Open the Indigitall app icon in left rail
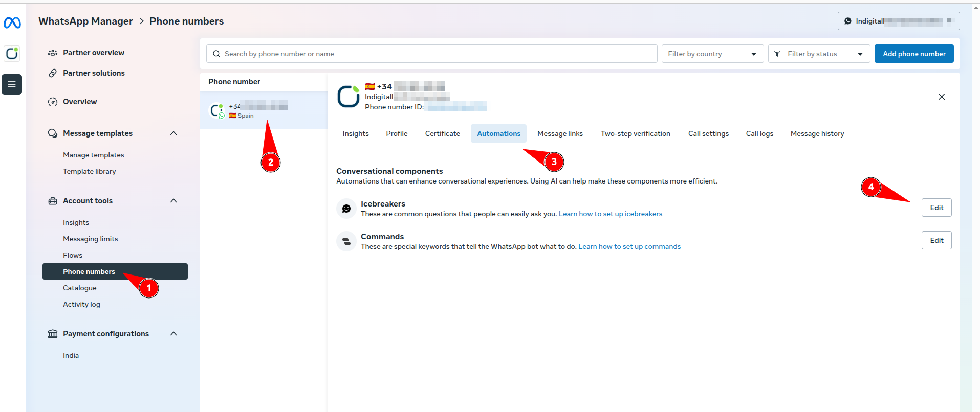Image resolution: width=980 pixels, height=412 pixels. [12, 54]
